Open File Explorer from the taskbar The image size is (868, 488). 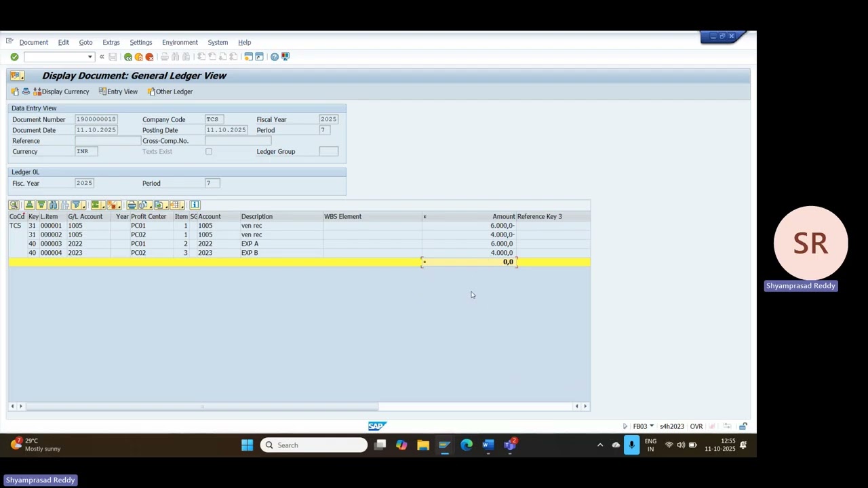(x=423, y=445)
